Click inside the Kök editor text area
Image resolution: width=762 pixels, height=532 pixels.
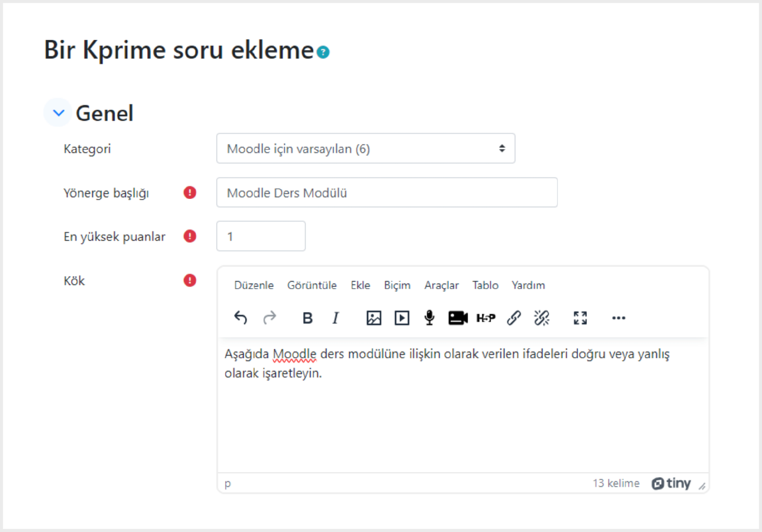coord(463,405)
